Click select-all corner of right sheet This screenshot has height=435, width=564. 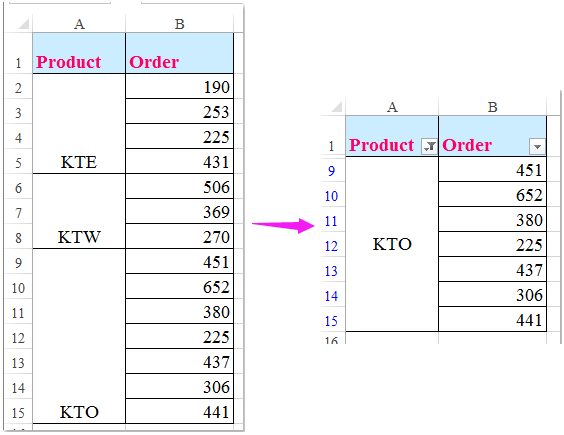click(333, 107)
